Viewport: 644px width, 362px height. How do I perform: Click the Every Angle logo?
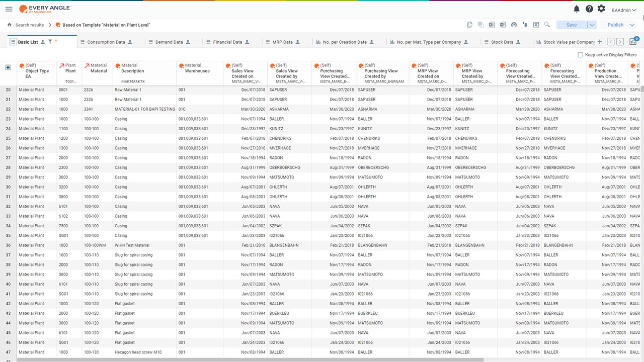(45, 9)
